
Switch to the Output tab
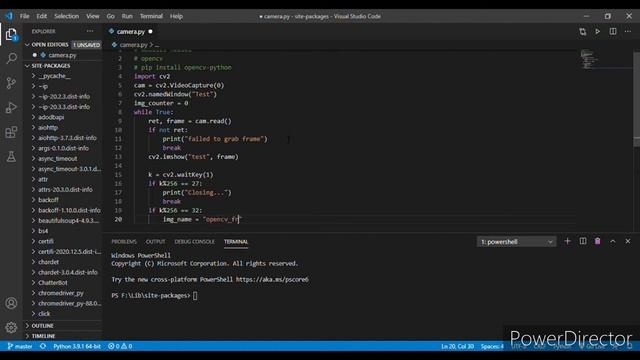[156, 242]
